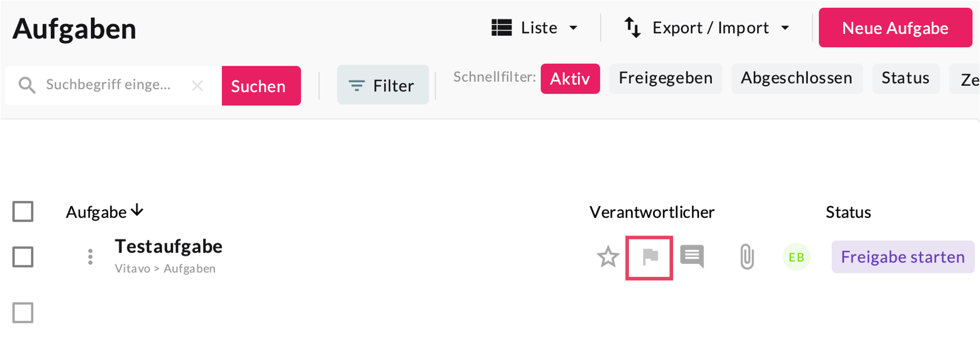The height and width of the screenshot is (340, 980).
Task: Check the Testaufgabe row checkbox
Action: (x=23, y=257)
